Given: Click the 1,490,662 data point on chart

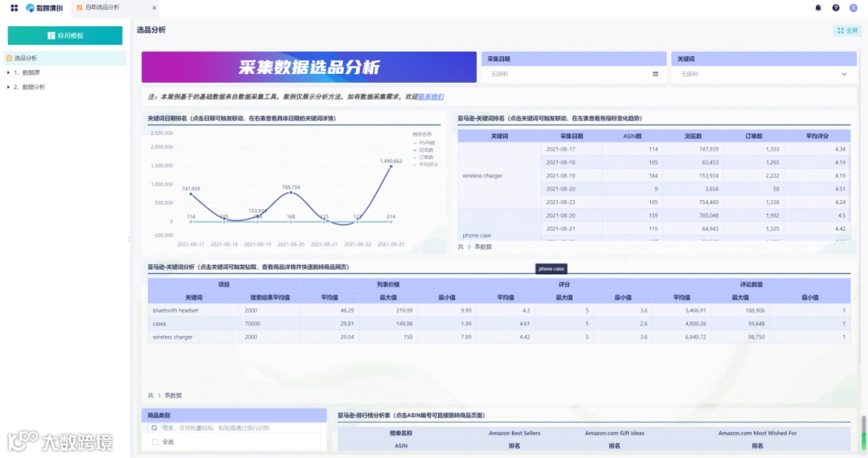Looking at the screenshot, I should tap(391, 166).
